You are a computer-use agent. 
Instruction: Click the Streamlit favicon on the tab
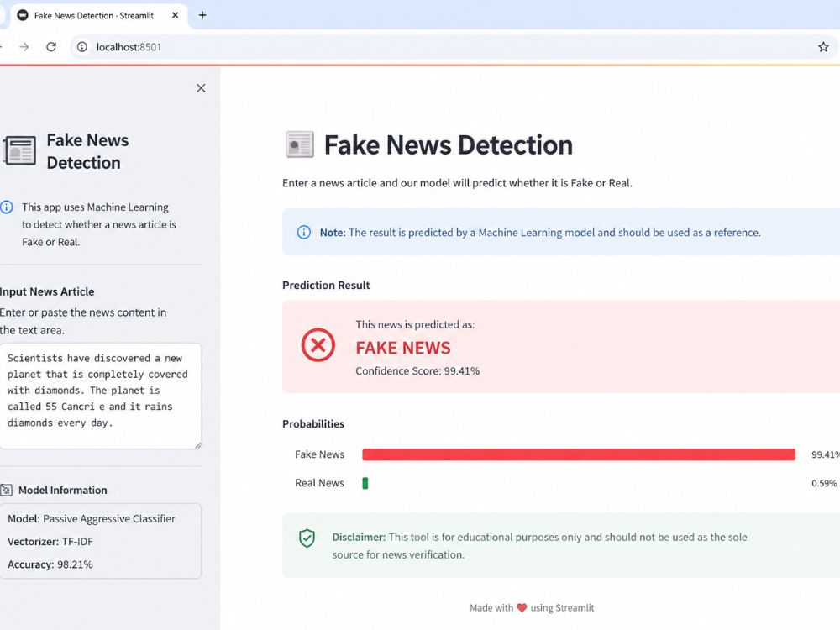[x=23, y=15]
